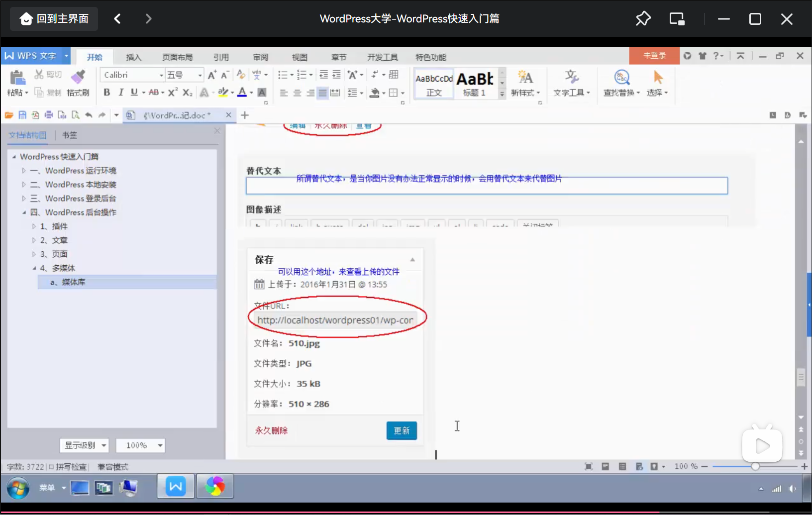Apply the 标题 1 style
Image resolution: width=812 pixels, height=515 pixels.
(x=475, y=84)
